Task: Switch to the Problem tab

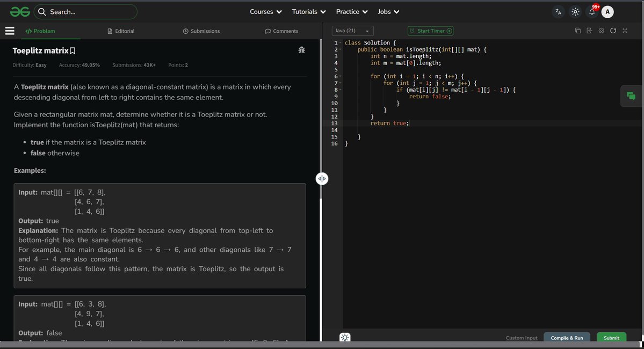Action: 40,31
